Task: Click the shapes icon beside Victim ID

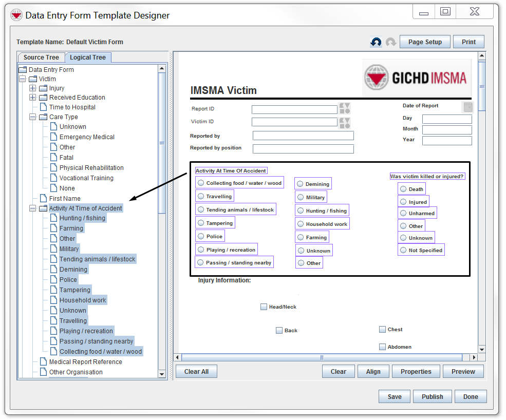Action: [345, 123]
